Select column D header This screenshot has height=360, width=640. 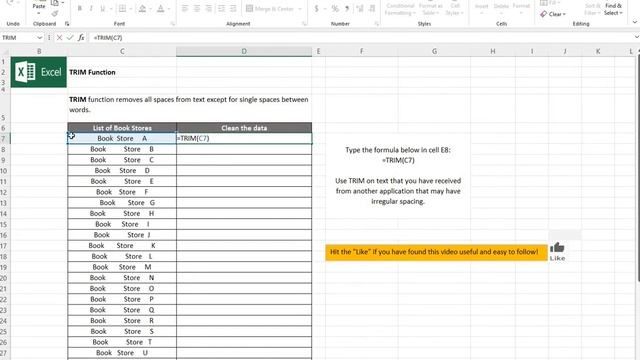244,51
